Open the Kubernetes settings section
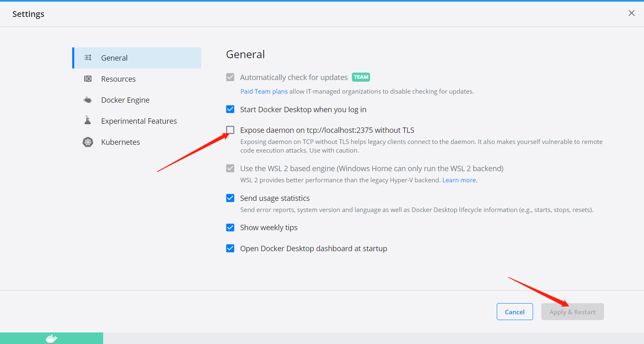Viewport: 644px width, 344px height. pos(120,141)
